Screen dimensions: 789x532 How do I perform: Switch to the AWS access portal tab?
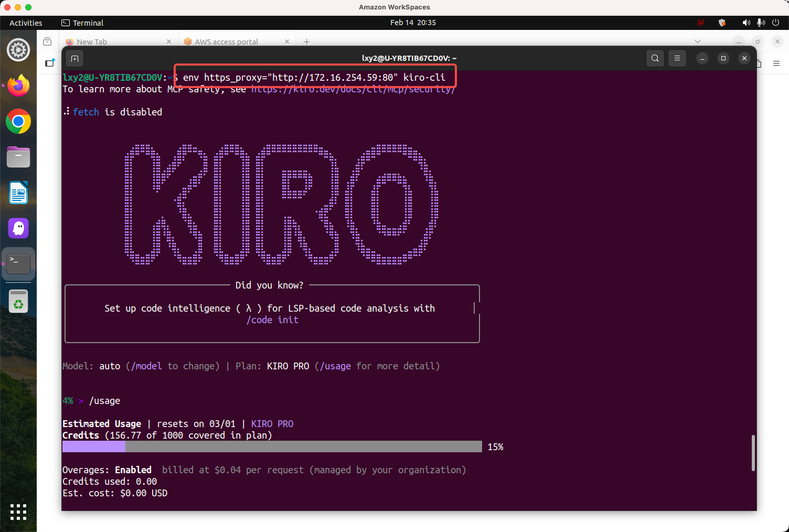pyautogui.click(x=226, y=42)
